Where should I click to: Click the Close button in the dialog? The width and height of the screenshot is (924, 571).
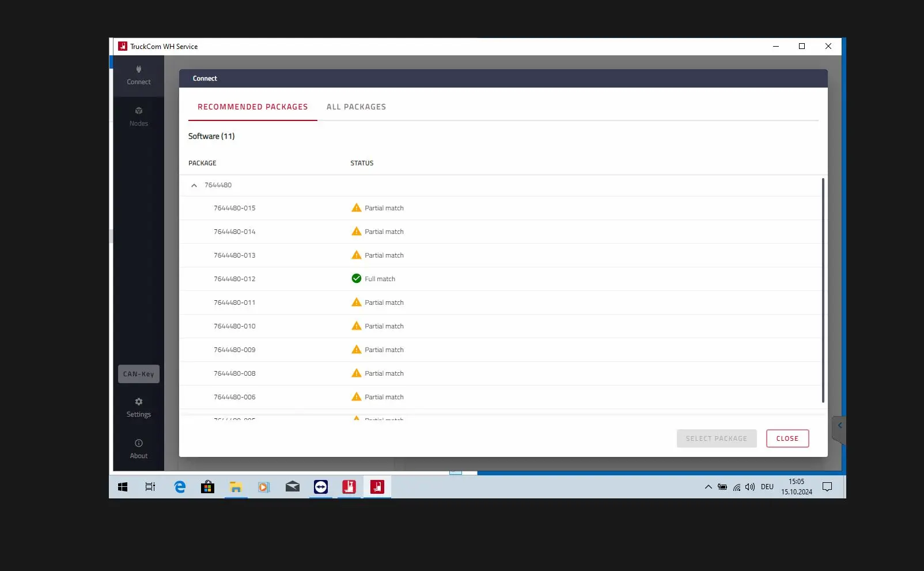[787, 438]
